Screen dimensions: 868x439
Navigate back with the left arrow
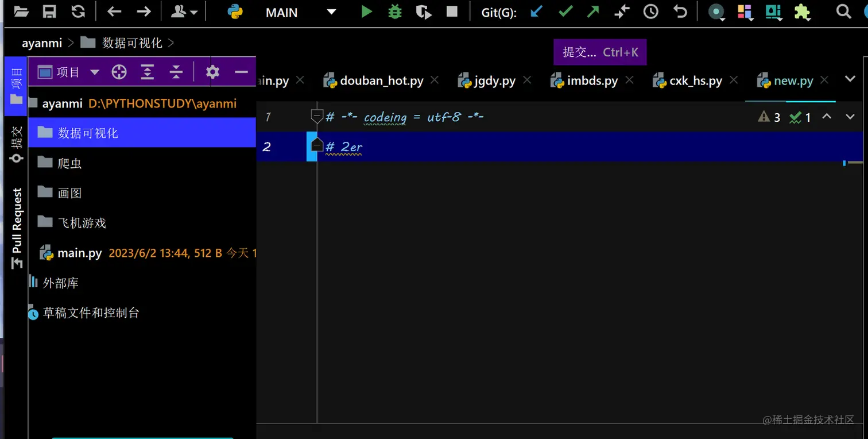[x=114, y=11]
